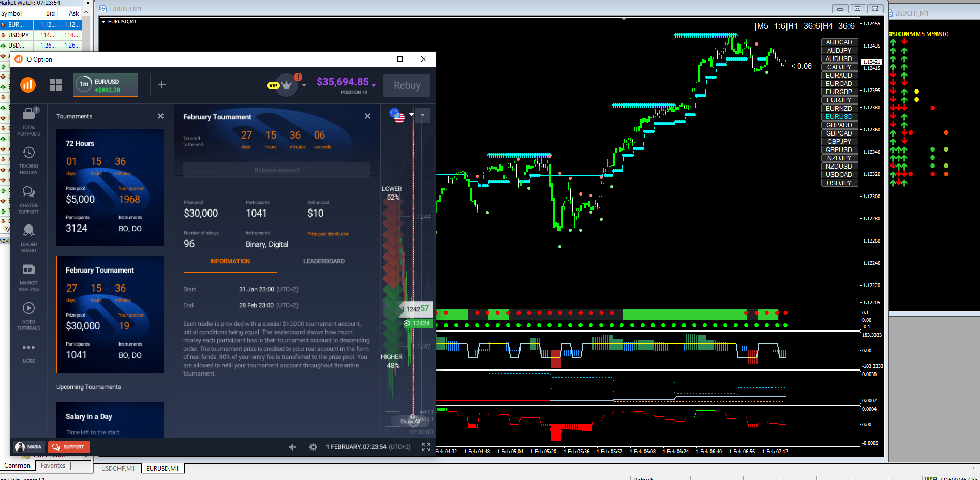Image resolution: width=980 pixels, height=480 pixels.
Task: Click the USDCAD symbol button
Action: [x=839, y=175]
